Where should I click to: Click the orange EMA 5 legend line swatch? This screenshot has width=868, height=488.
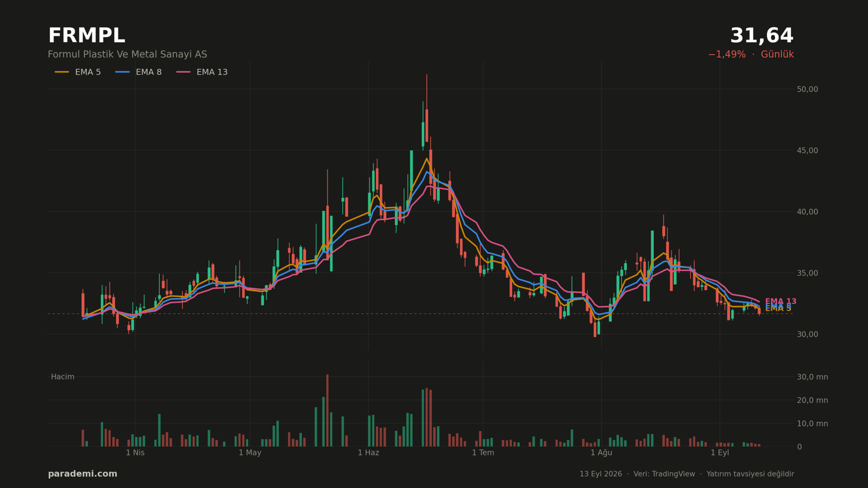(62, 72)
